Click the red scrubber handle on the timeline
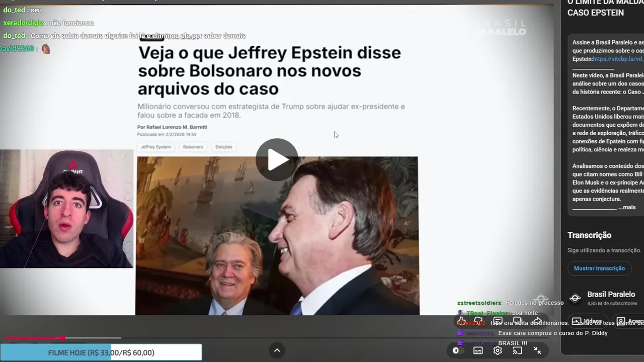The height and width of the screenshot is (362, 644). (x=63, y=338)
